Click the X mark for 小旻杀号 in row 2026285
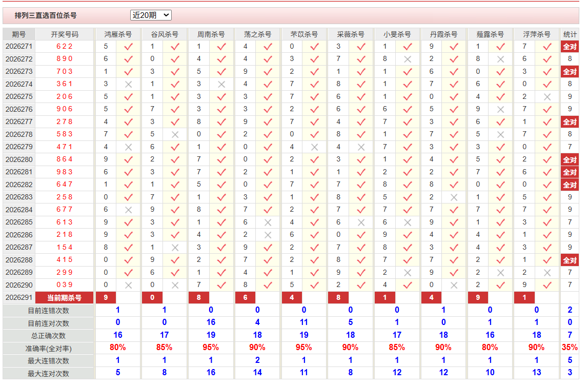588x387 pixels. point(408,223)
